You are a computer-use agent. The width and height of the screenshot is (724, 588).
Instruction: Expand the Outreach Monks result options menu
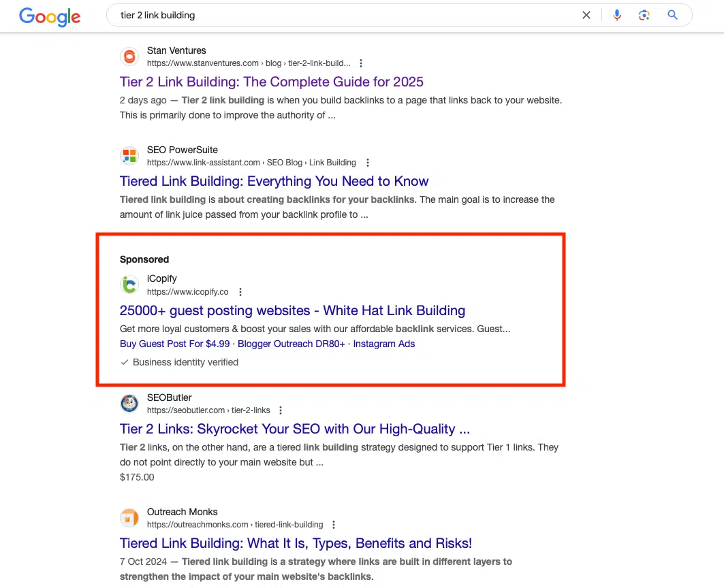click(334, 525)
